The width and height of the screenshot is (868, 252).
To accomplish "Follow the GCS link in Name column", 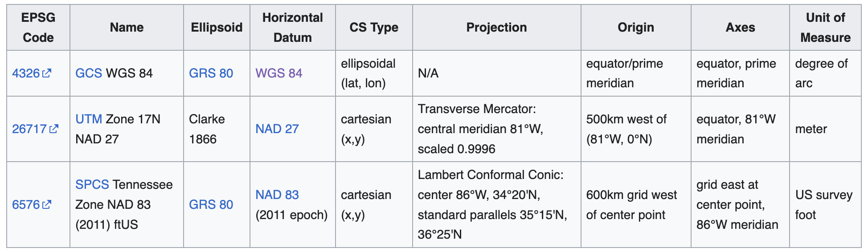I will [88, 73].
